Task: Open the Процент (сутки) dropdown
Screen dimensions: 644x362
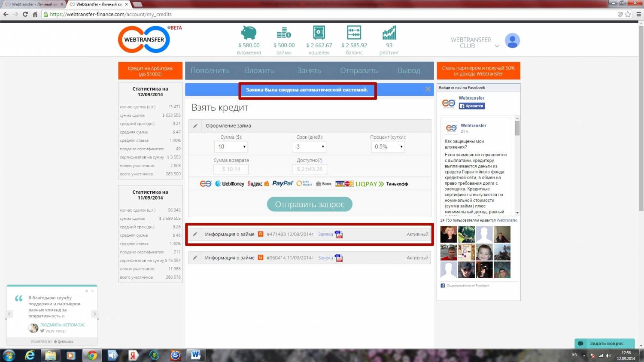Action: [x=388, y=146]
